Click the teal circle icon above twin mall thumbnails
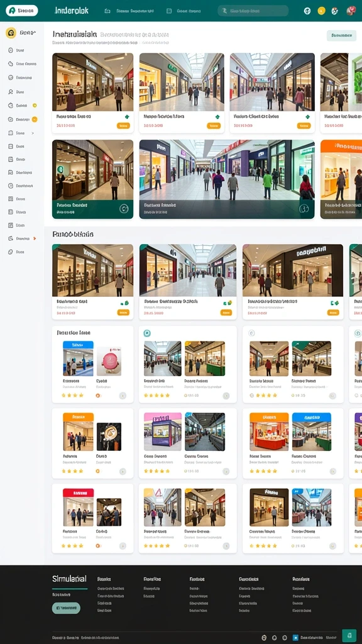Screen dimensions: 362x644 click(x=147, y=333)
